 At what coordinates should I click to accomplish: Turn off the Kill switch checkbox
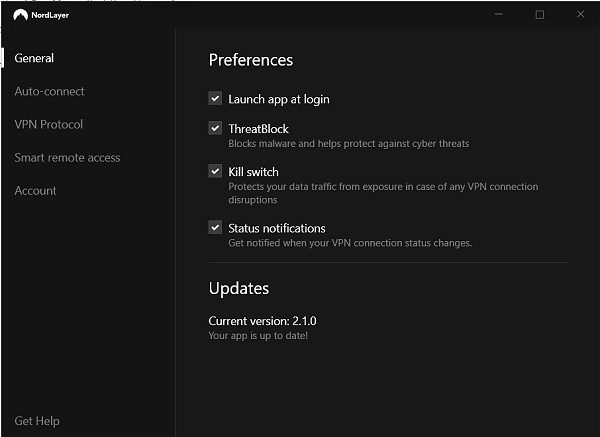215,171
